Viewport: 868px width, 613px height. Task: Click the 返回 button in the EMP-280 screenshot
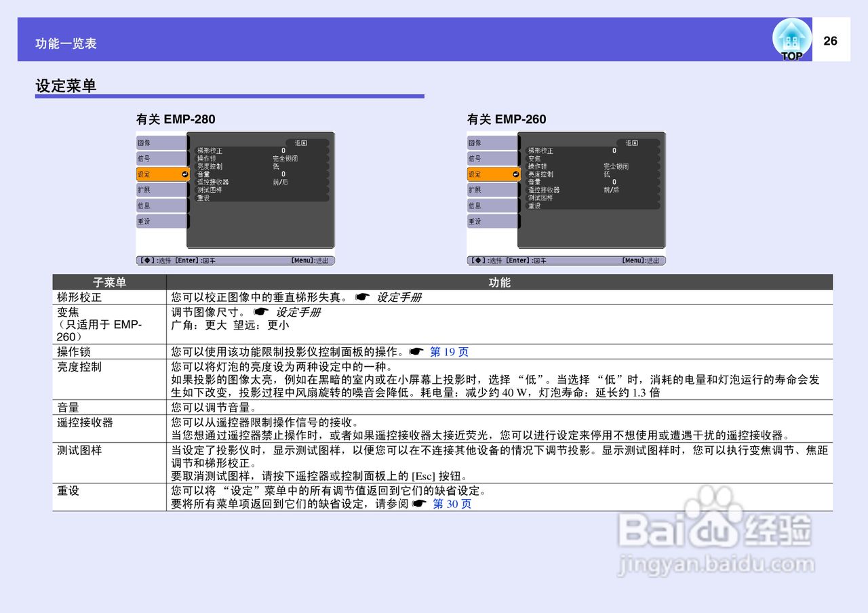click(300, 142)
